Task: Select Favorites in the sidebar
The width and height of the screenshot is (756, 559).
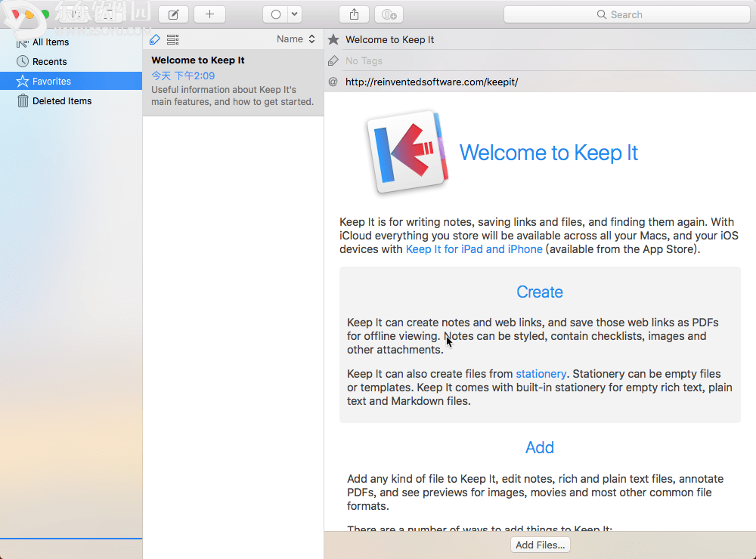Action: point(71,81)
